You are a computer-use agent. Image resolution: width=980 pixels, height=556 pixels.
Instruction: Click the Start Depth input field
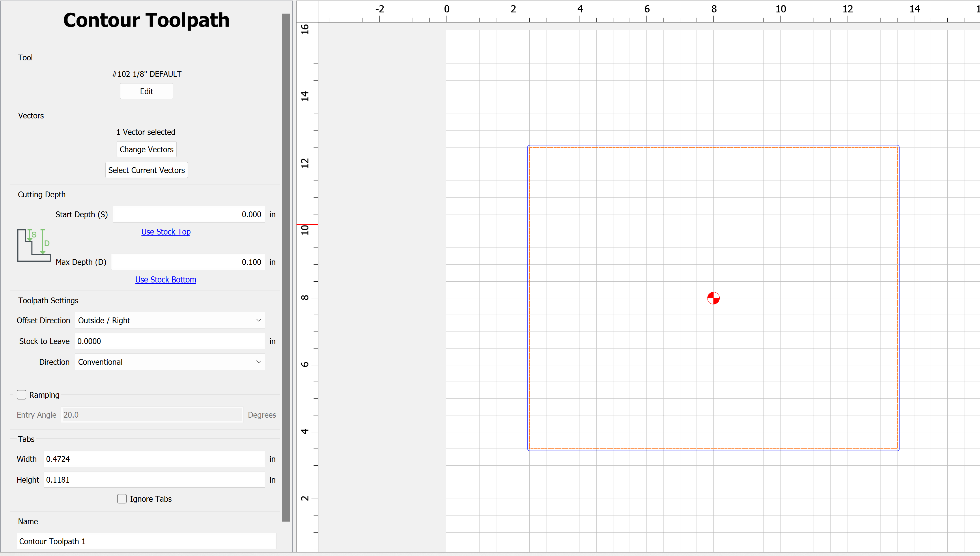(x=189, y=214)
